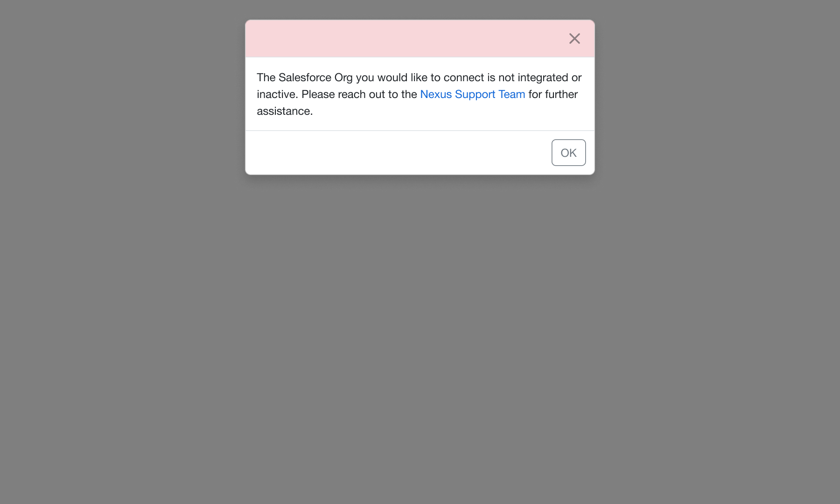Open the Nexus Support Team link

tap(473, 94)
